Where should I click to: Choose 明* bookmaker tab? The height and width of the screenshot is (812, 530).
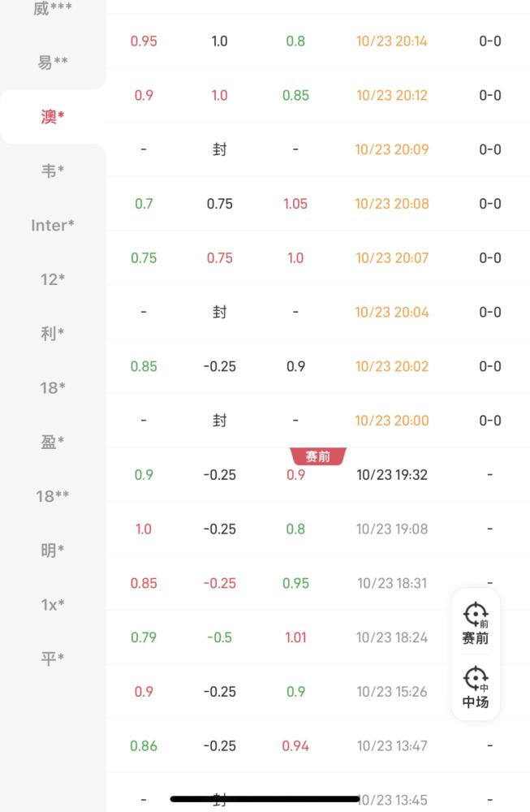pos(53,550)
